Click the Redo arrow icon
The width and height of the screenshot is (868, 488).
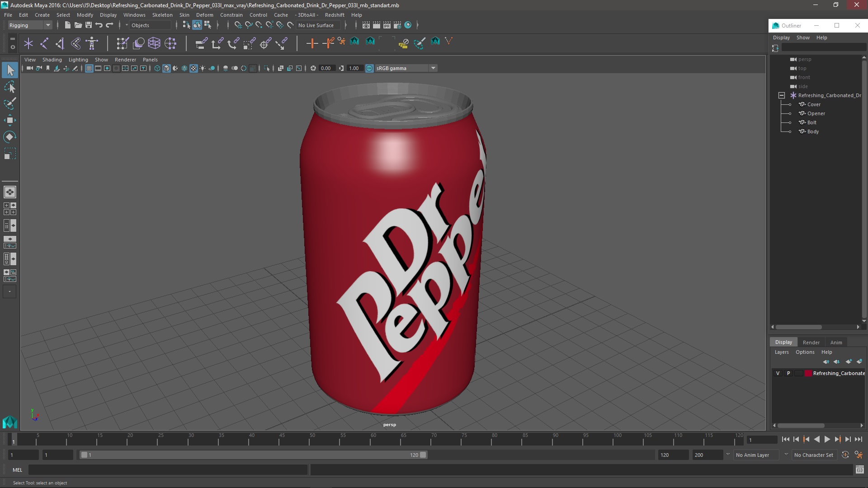(x=109, y=25)
